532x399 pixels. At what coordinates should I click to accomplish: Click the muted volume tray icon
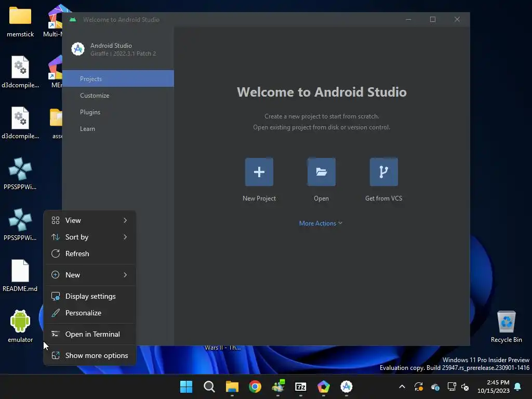click(465, 387)
